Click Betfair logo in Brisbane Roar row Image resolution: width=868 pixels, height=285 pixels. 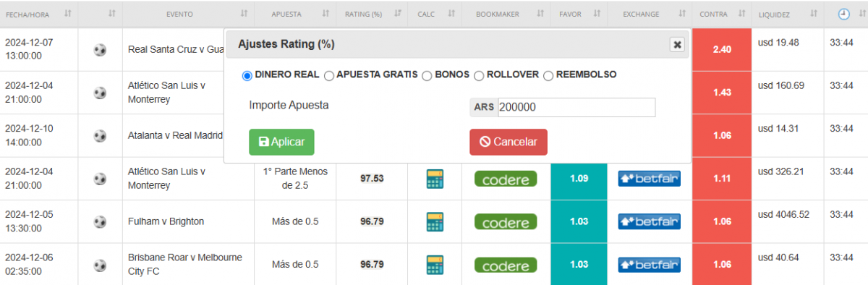649,265
